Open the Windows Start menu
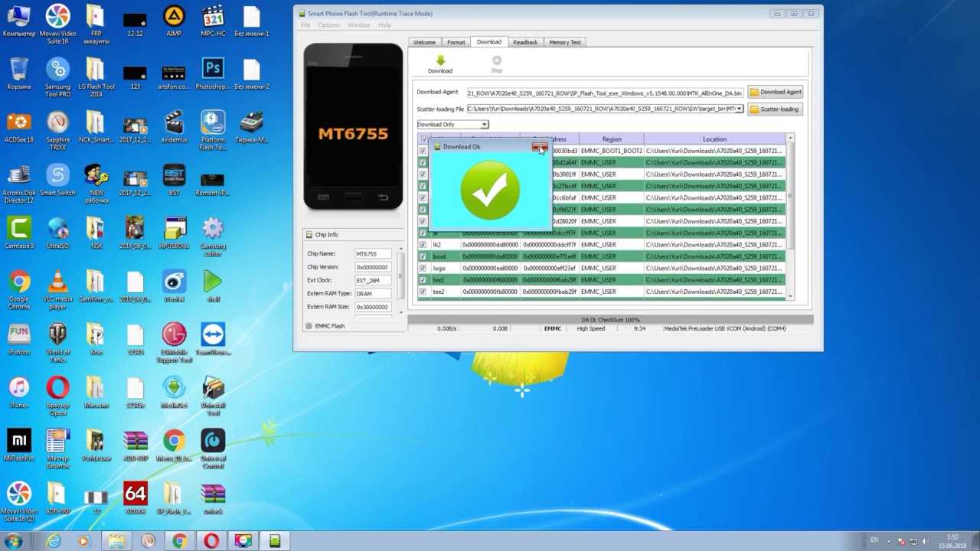 pos(14,541)
